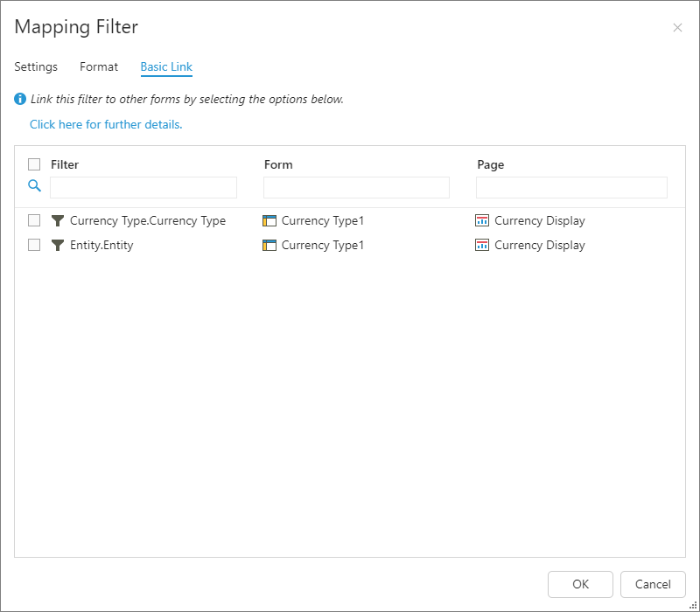Select the Basic Link tab

pos(166,67)
